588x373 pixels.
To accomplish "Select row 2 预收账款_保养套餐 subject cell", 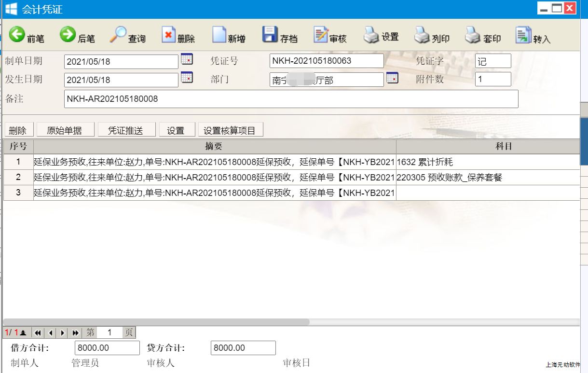I will point(487,178).
